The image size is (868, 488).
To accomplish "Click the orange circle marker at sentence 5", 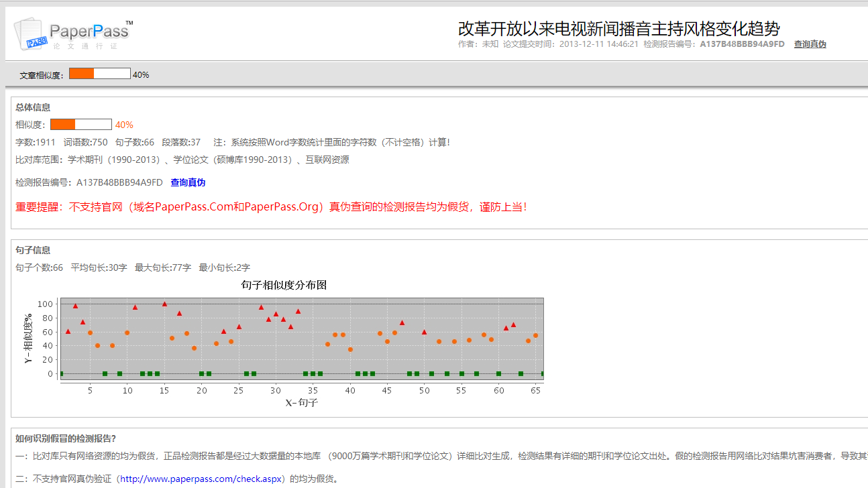I will [x=90, y=332].
